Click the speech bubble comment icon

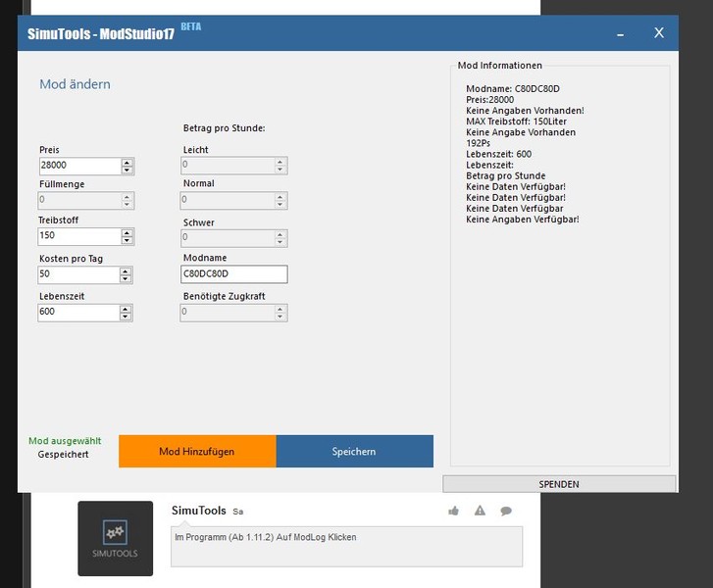(x=506, y=511)
